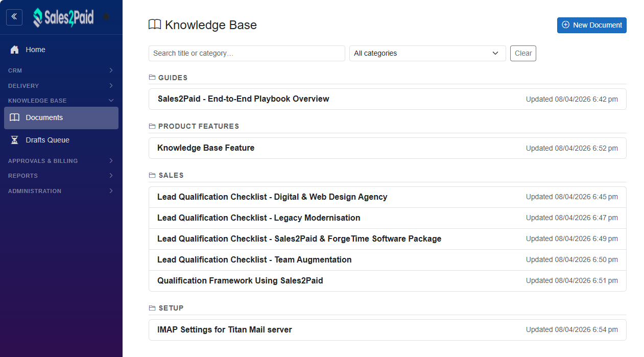
Task: Click 'Updated 08/04/2026 6:49 pm' timestamp
Action: pyautogui.click(x=572, y=239)
